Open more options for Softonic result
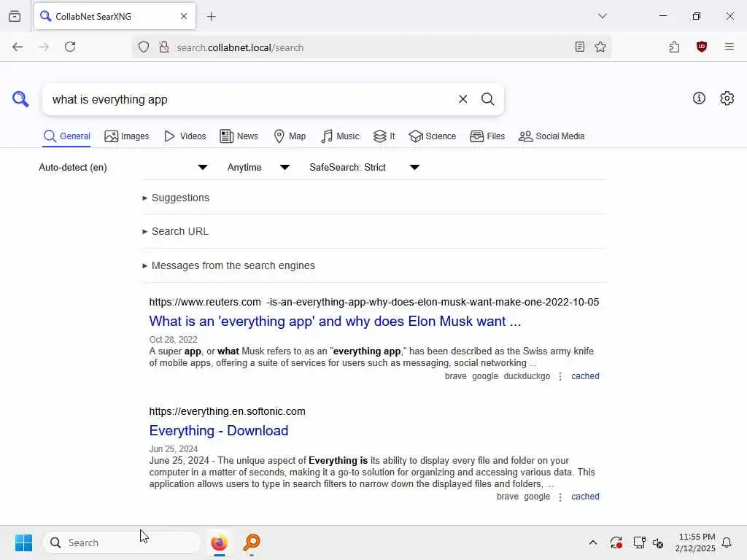The height and width of the screenshot is (560, 747). [x=560, y=497]
